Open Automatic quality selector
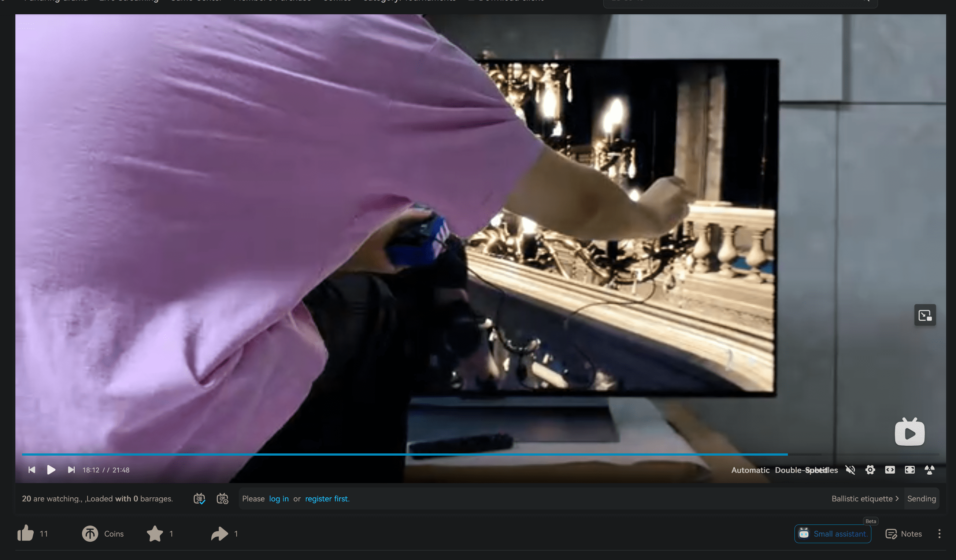Screen dimensions: 956x560 pos(750,470)
